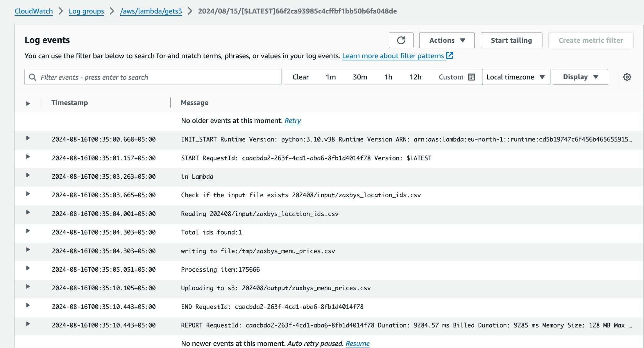The image size is (644, 348).
Task: Click the Start tailing button
Action: [511, 40]
